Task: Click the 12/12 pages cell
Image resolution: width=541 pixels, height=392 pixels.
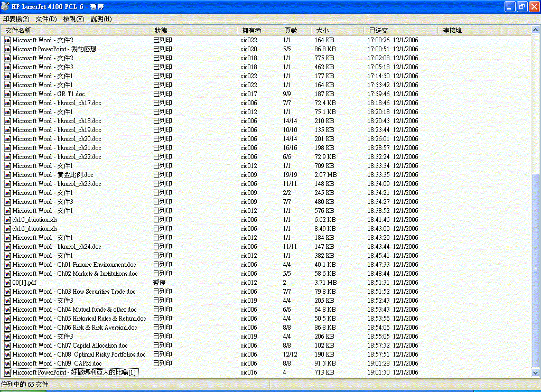Action: click(x=290, y=354)
